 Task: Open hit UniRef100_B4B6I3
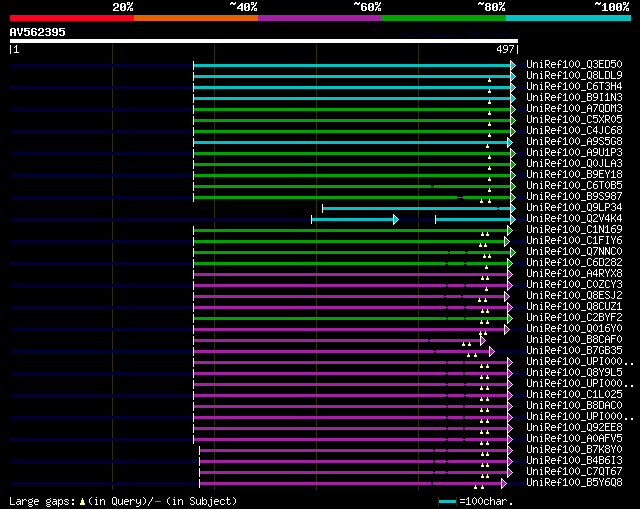(x=574, y=461)
